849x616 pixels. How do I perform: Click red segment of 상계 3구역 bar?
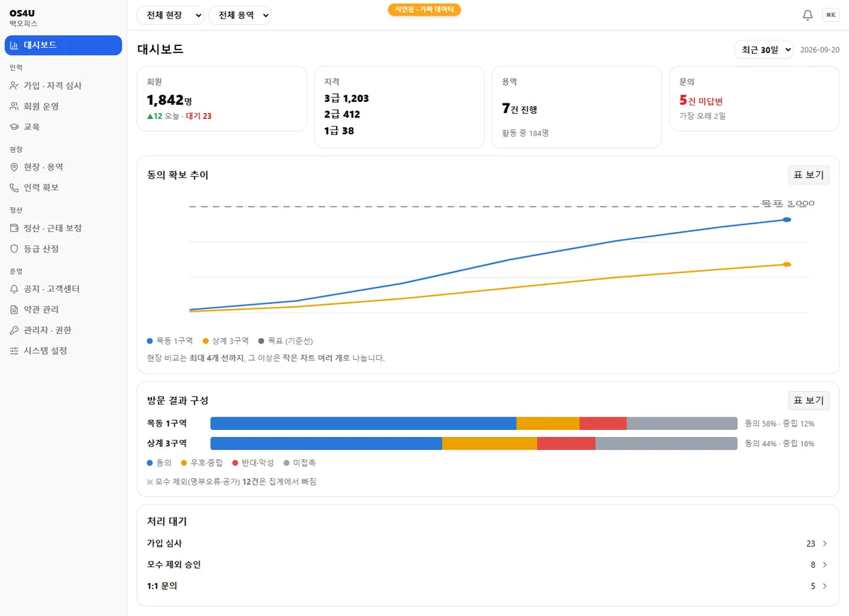click(x=566, y=443)
